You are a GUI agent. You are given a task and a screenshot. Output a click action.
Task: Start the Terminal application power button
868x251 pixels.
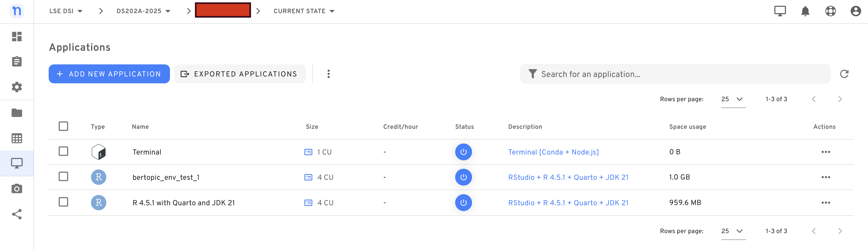(463, 152)
